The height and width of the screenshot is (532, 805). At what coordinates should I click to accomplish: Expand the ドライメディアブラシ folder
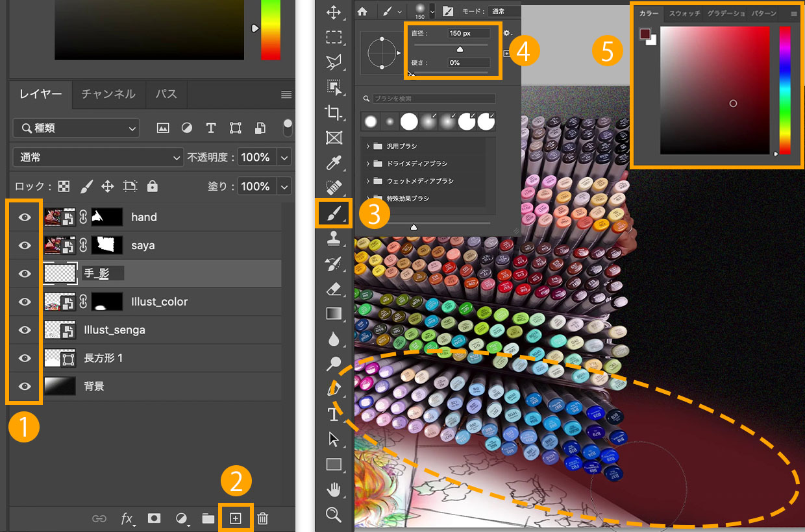point(368,163)
